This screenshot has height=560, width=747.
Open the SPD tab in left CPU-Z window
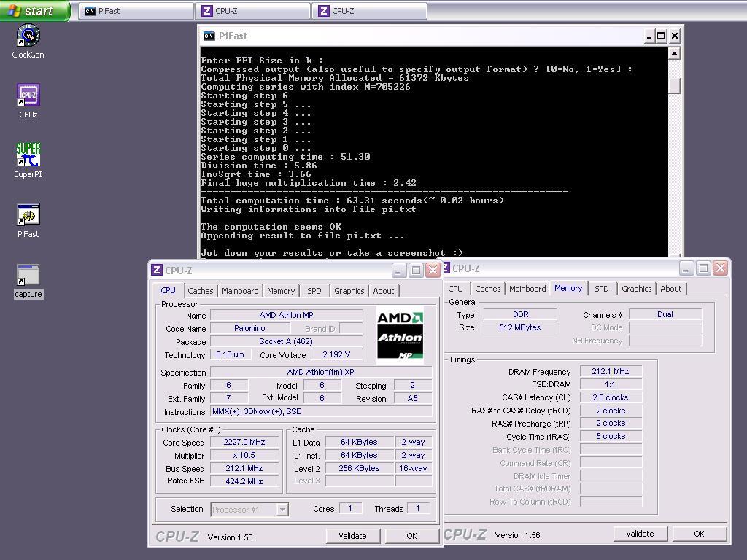[x=314, y=290]
